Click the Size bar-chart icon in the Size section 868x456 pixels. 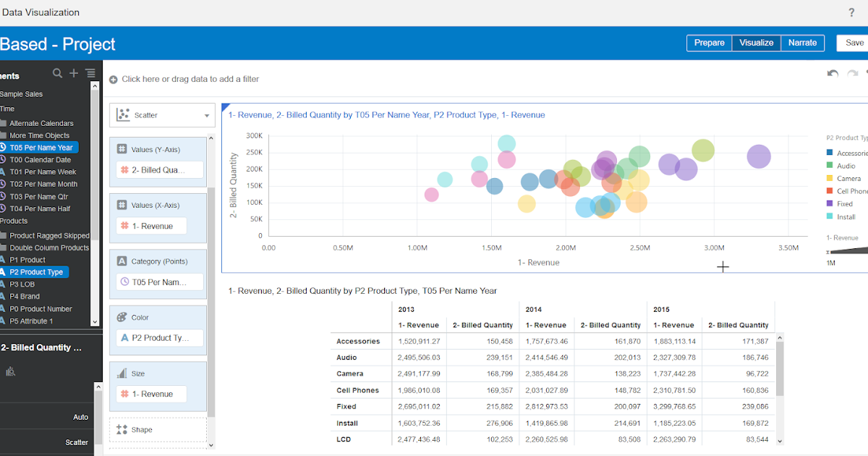120,373
